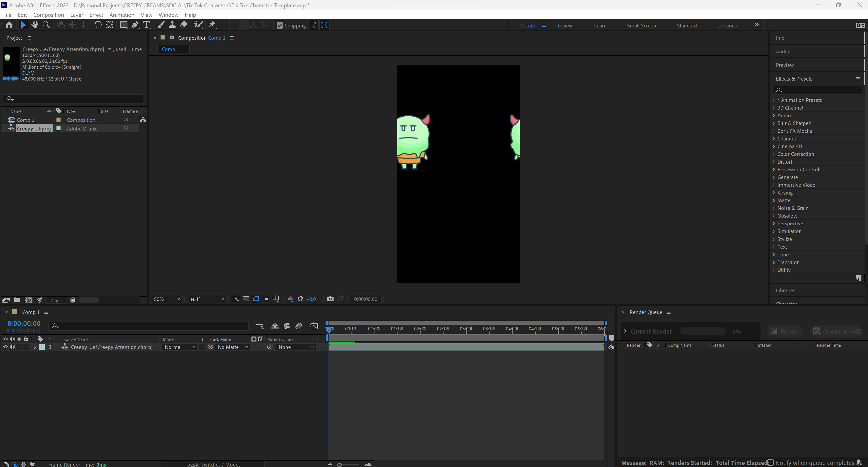Select the Puppet Pin tool
The image size is (868, 467).
(x=212, y=25)
